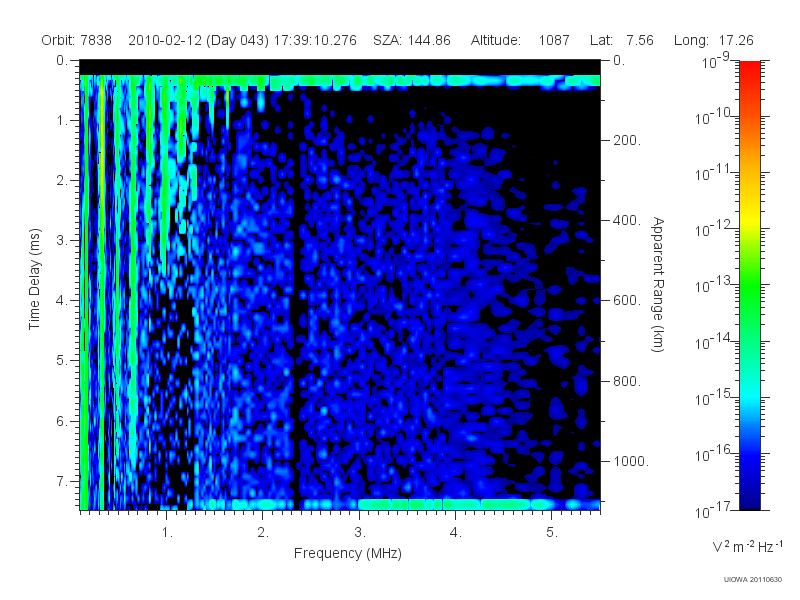Click the timestamp '17:39:10.276'

coord(315,40)
